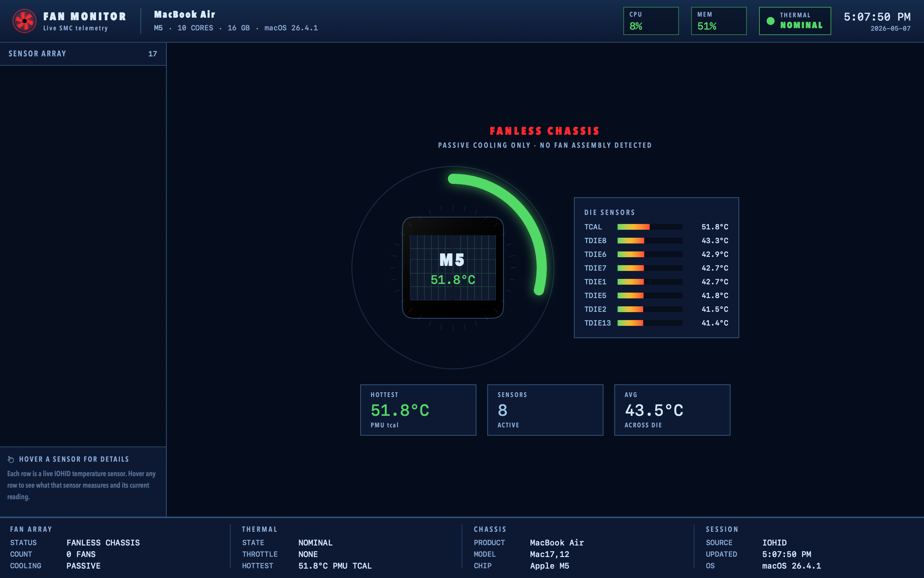Click the Apple M5 chip value
Viewport: 924px width, 578px height.
(x=549, y=566)
